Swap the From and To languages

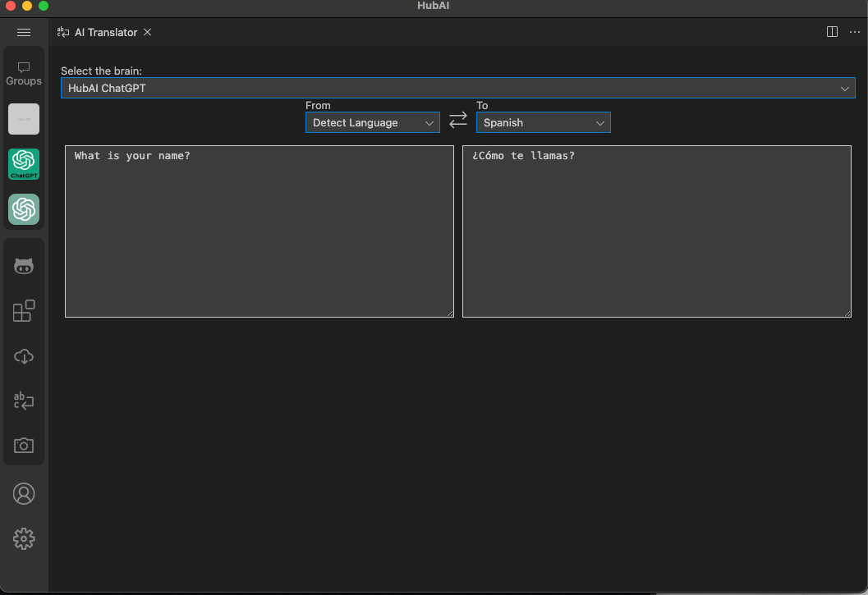coord(457,120)
